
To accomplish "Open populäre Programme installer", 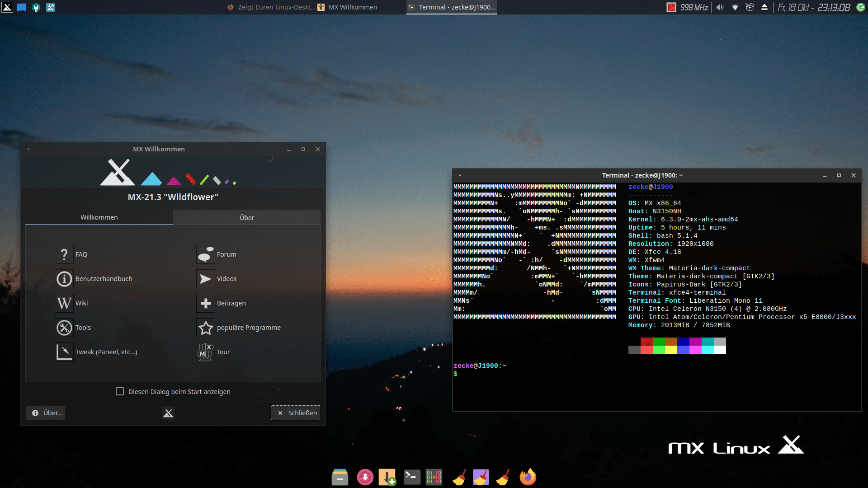I will pos(239,328).
